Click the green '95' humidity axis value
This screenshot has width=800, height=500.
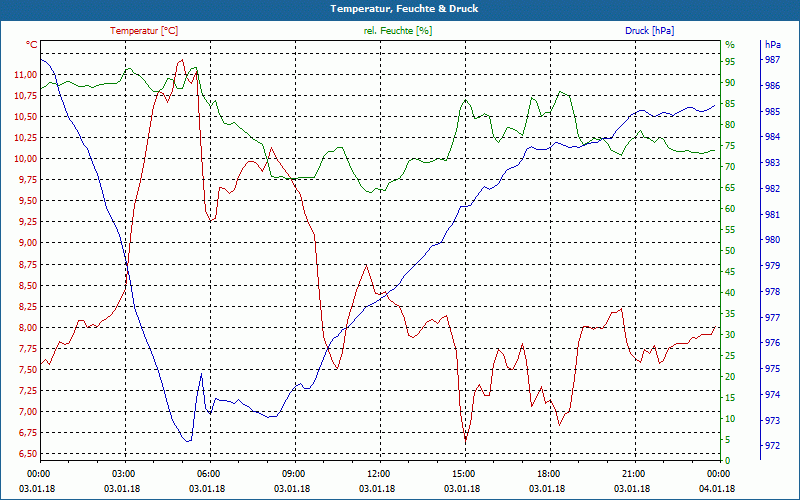(x=730, y=62)
